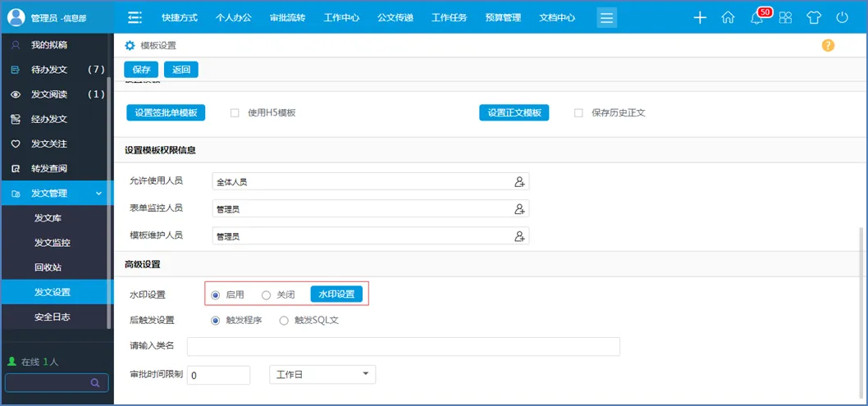Screen dimensions: 868x406
Task: Enable the 使用H5模板 checkbox
Action: [235, 113]
